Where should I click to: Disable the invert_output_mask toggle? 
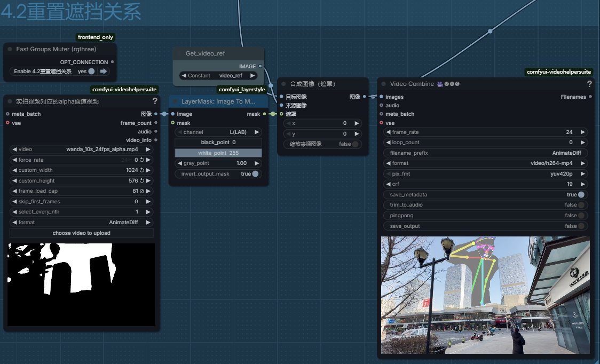(x=256, y=174)
